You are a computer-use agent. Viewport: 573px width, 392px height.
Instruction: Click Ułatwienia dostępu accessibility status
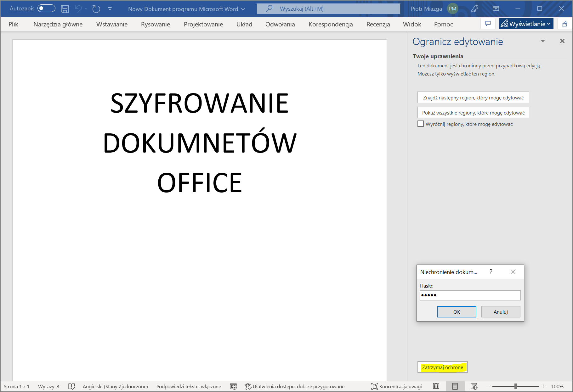pos(295,386)
